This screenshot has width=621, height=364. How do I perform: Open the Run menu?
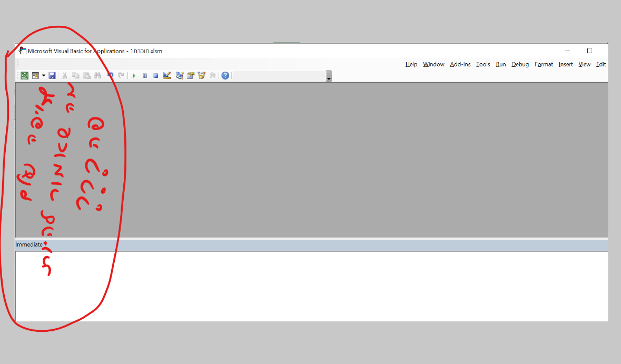point(500,64)
